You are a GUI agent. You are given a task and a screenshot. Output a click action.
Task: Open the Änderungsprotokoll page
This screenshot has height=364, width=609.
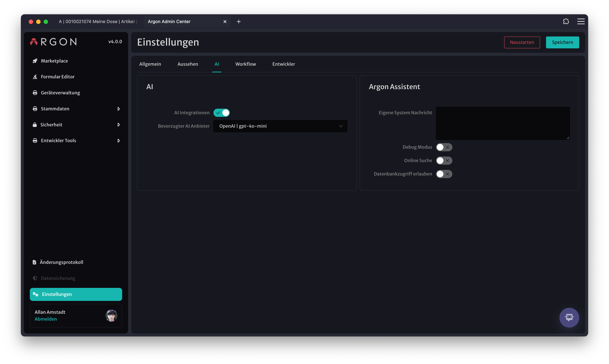tap(76, 262)
